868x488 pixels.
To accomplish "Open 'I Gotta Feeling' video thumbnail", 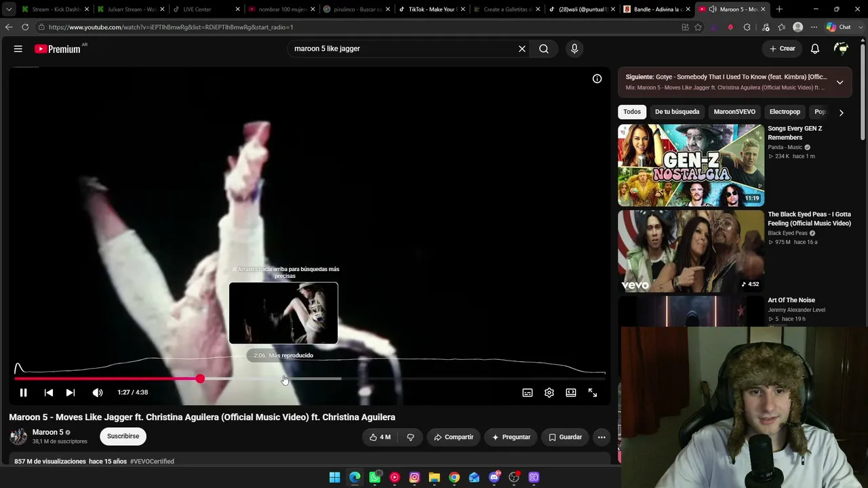I will [691, 251].
